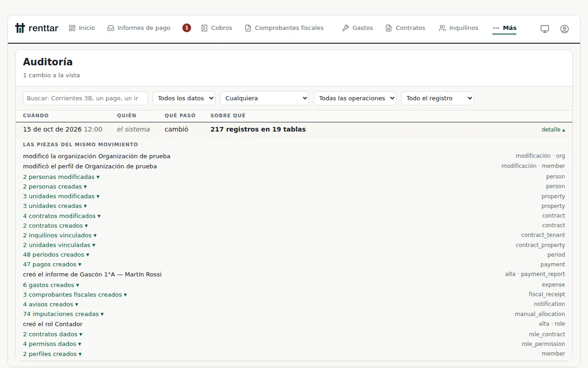588x368 pixels.
Task: Expand 4 contratos modificados
Action: (x=62, y=216)
